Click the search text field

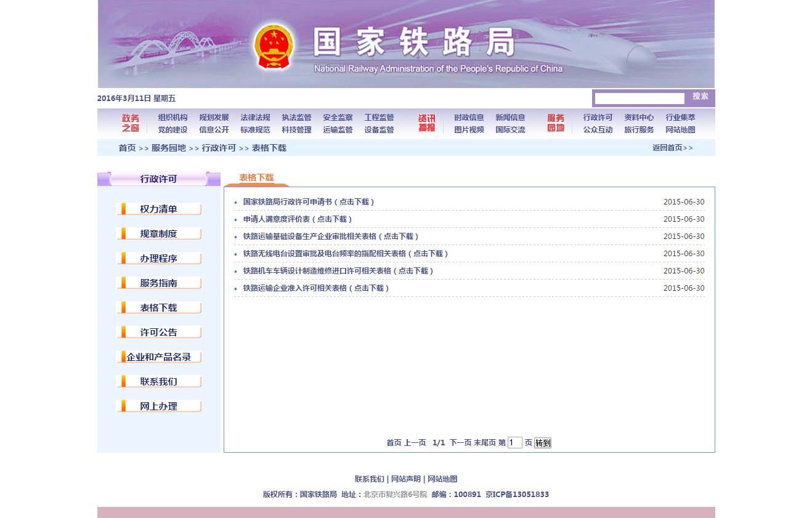[x=639, y=99]
